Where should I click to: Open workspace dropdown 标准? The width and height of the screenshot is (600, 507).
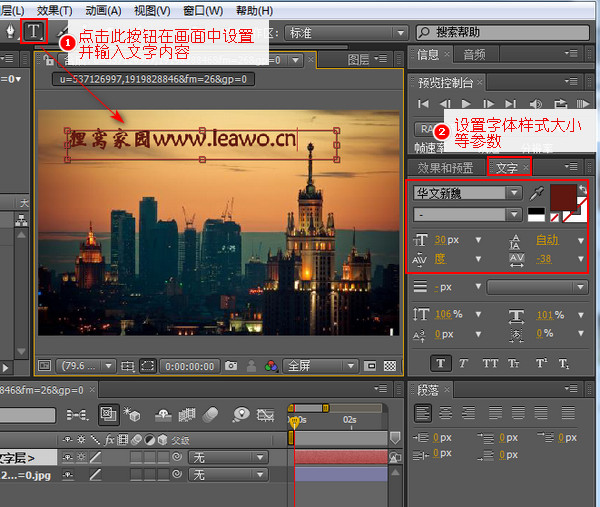click(x=345, y=33)
